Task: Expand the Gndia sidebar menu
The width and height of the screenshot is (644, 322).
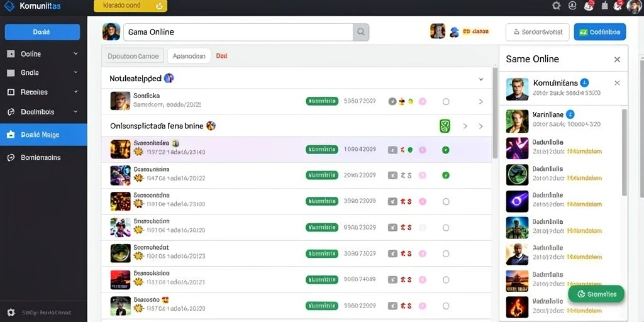Action: [75, 72]
